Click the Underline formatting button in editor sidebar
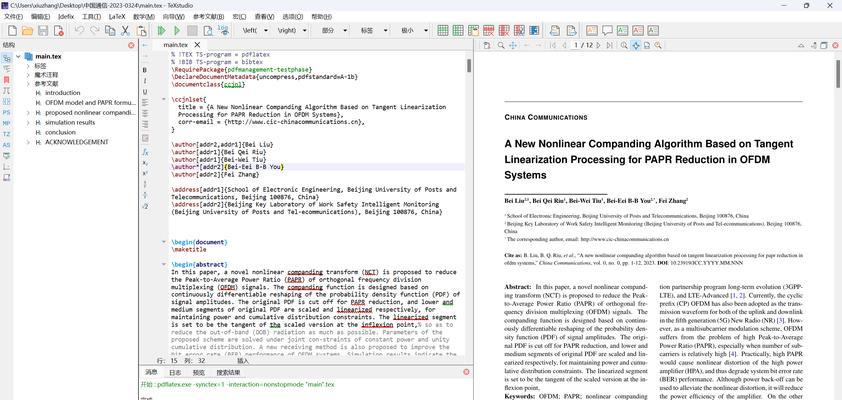 pyautogui.click(x=145, y=92)
